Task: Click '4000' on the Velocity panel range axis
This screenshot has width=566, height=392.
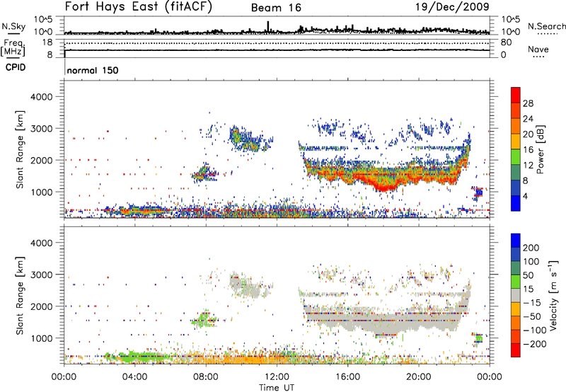Action: click(41, 243)
